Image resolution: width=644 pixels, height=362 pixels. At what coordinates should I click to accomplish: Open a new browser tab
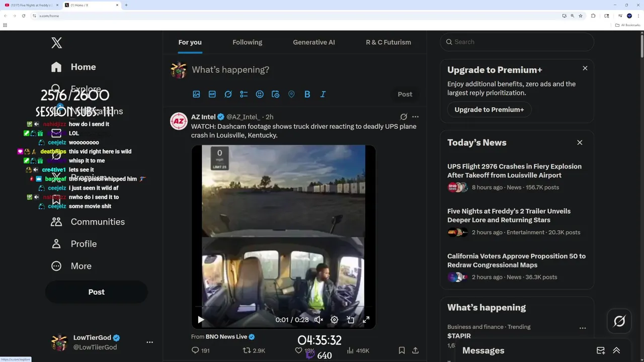(x=126, y=5)
